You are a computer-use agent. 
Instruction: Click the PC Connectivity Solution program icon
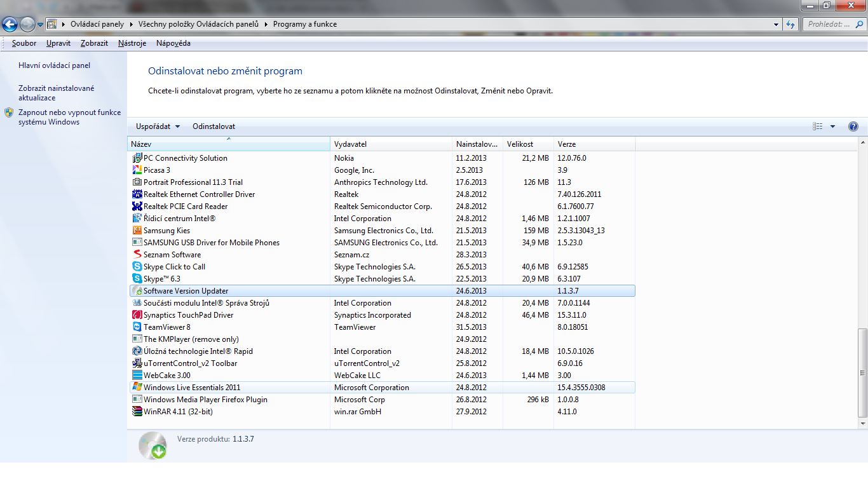(137, 158)
